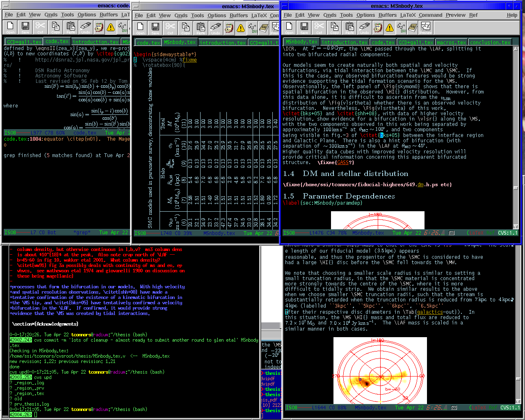525x420 pixels.
Task: Expand the Options menu in middle window
Action: (x=217, y=15)
